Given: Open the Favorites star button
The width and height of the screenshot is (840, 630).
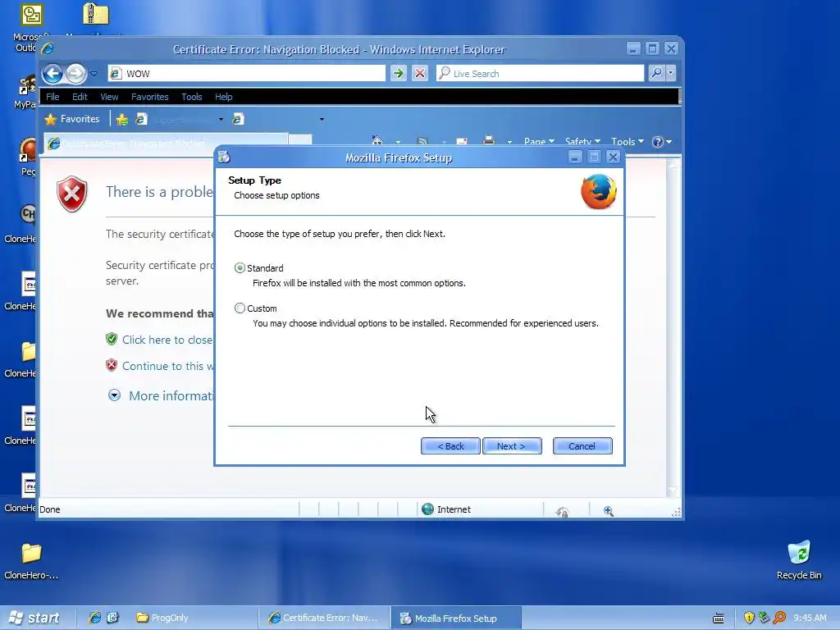Looking at the screenshot, I should tap(72, 119).
